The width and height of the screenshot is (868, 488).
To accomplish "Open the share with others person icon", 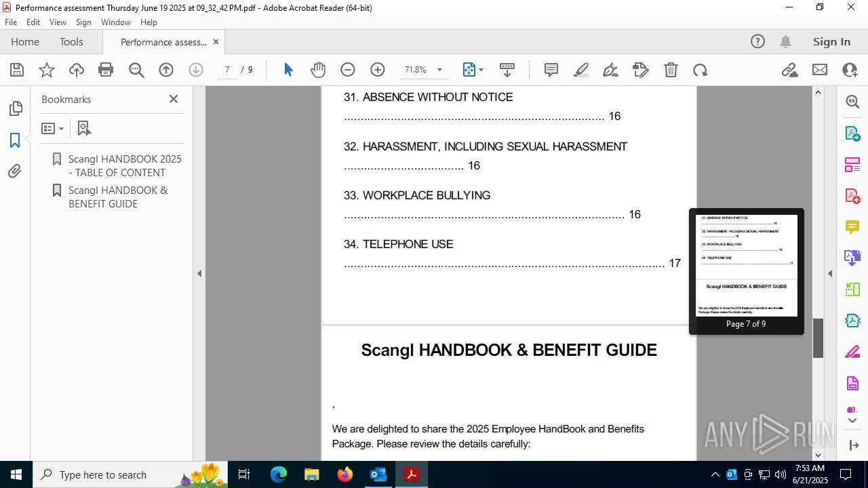I will 850,70.
